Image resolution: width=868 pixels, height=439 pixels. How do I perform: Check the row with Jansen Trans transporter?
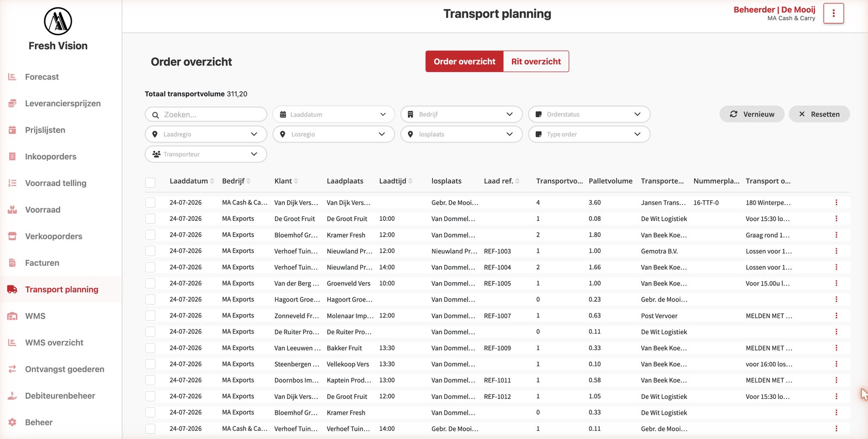(x=150, y=202)
